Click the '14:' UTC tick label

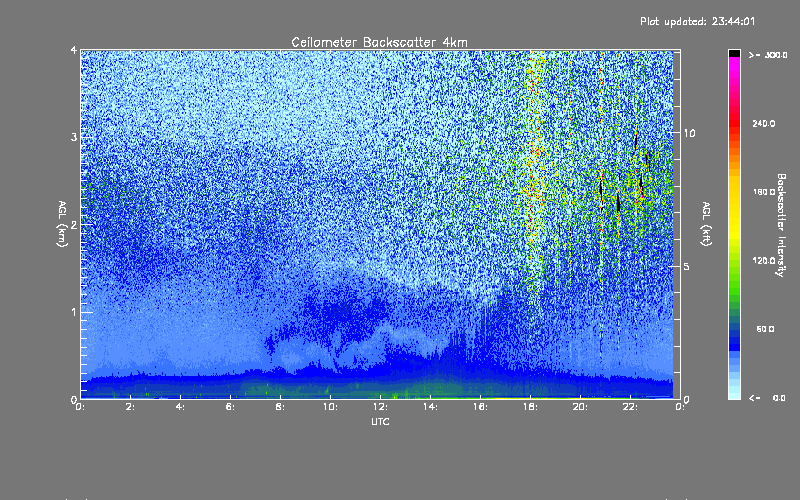[430, 407]
